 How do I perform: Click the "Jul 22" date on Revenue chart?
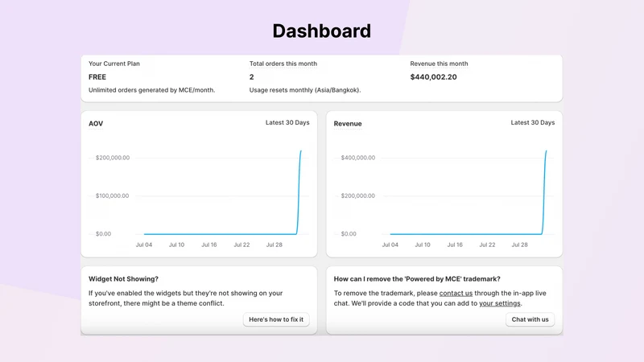click(x=487, y=245)
